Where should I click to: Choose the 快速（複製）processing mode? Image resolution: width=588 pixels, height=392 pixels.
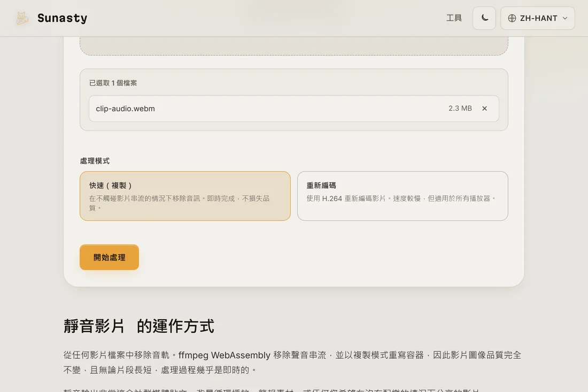(x=185, y=196)
